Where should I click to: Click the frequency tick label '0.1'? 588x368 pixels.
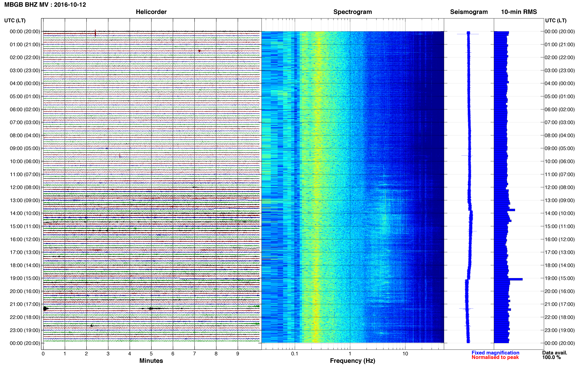pyautogui.click(x=295, y=354)
